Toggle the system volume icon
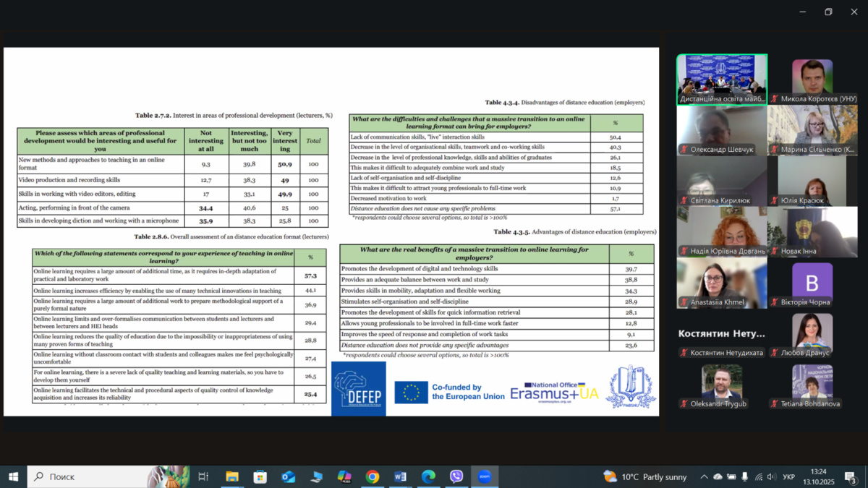 click(771, 477)
